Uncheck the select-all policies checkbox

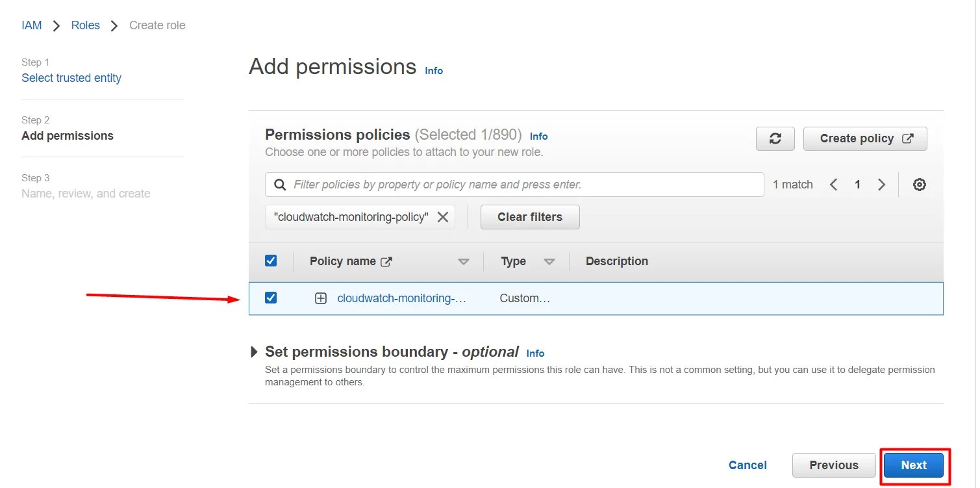point(271,260)
